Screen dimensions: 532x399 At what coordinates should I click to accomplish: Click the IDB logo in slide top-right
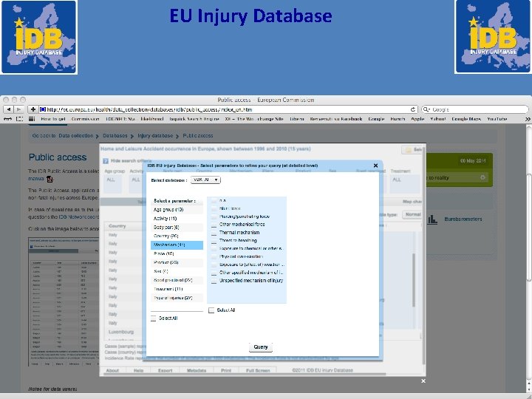[493, 37]
